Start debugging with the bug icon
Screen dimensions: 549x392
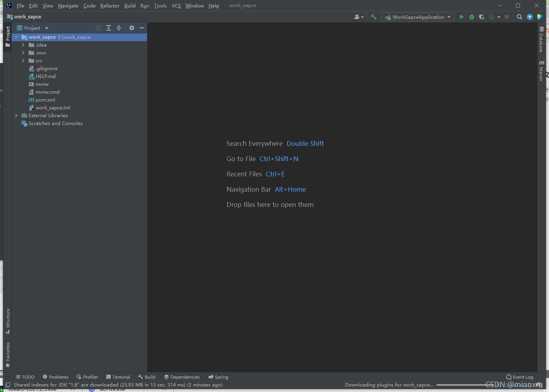(x=472, y=17)
